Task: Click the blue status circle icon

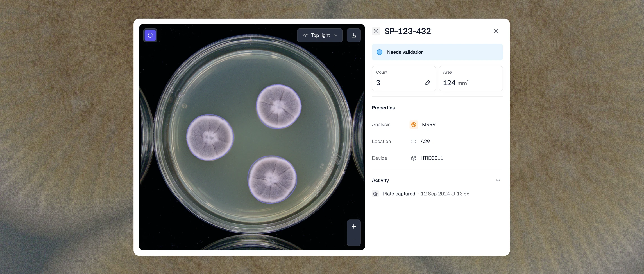Action: (x=380, y=52)
